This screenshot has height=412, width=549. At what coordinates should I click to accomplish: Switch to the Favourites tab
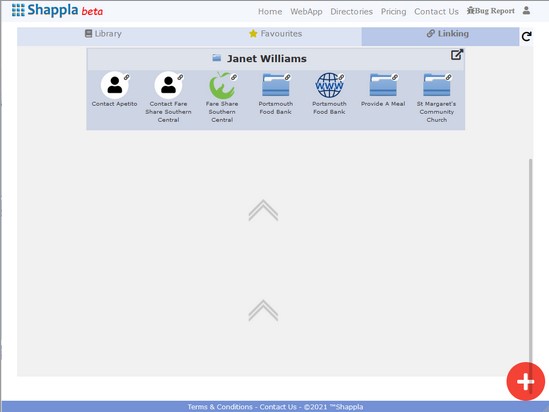(276, 34)
